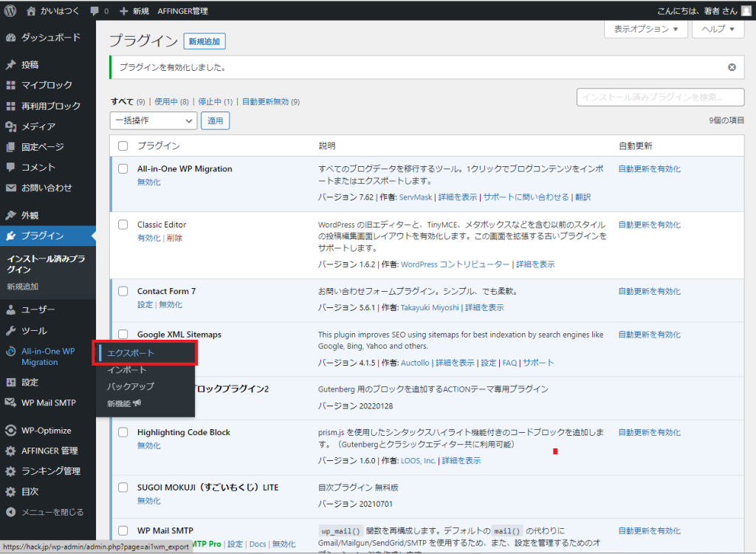Open ユーザー icon in sidebar
Viewport: 756px width, 554px height.
[10, 310]
